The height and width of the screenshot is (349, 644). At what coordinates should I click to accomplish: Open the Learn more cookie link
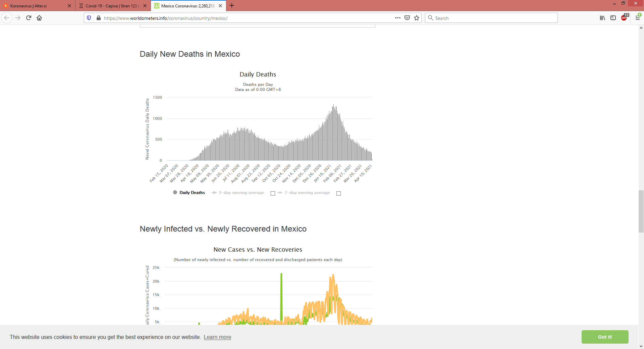point(217,337)
